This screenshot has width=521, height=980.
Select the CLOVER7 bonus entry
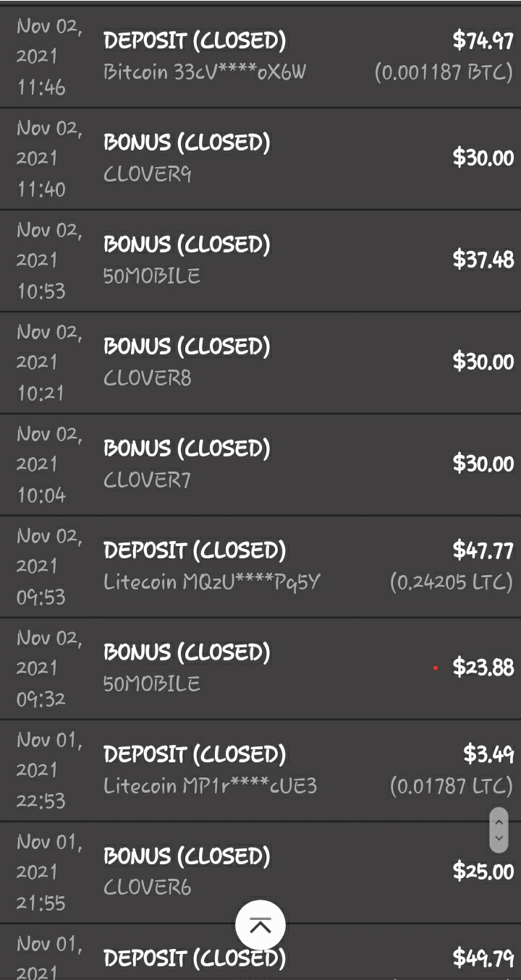(260, 464)
